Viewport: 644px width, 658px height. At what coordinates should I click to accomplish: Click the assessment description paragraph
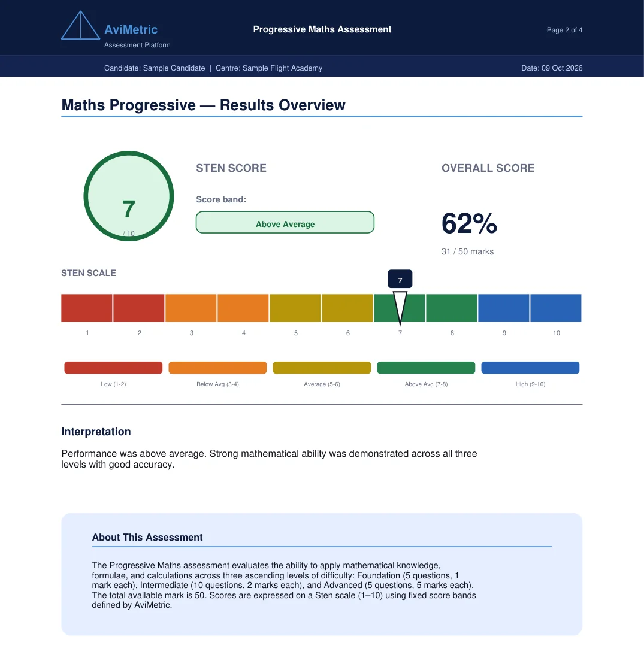(284, 585)
